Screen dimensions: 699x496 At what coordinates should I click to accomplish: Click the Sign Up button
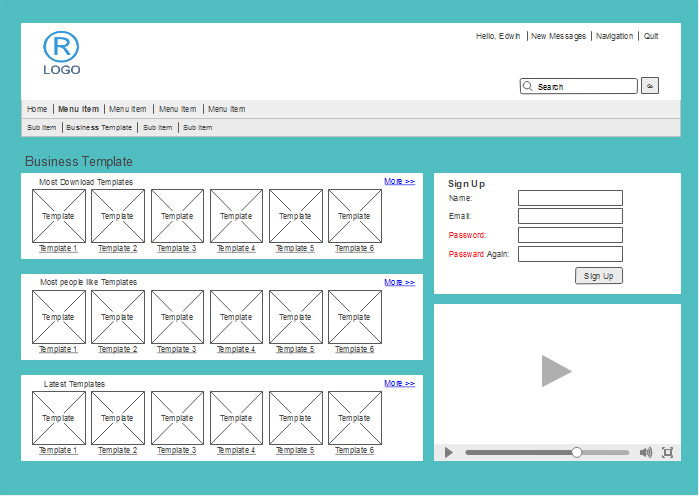tap(598, 276)
